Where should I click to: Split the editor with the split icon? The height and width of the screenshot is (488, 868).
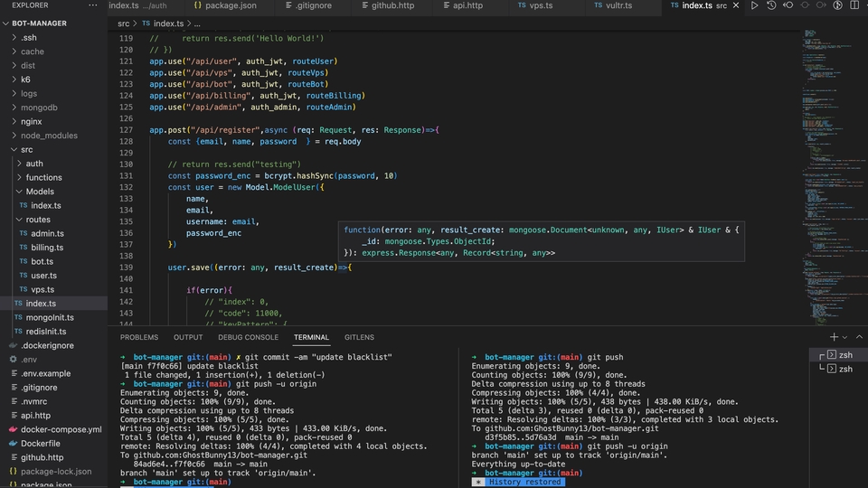point(854,5)
